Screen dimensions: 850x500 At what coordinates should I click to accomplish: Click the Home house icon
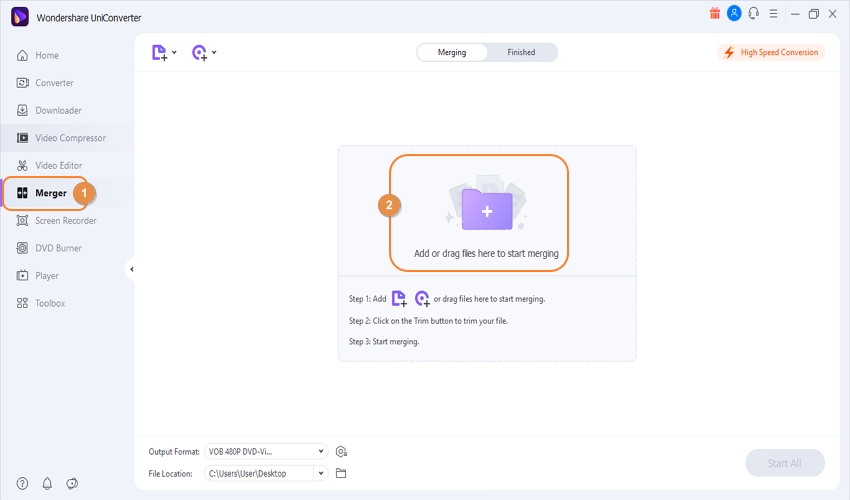pyautogui.click(x=22, y=55)
